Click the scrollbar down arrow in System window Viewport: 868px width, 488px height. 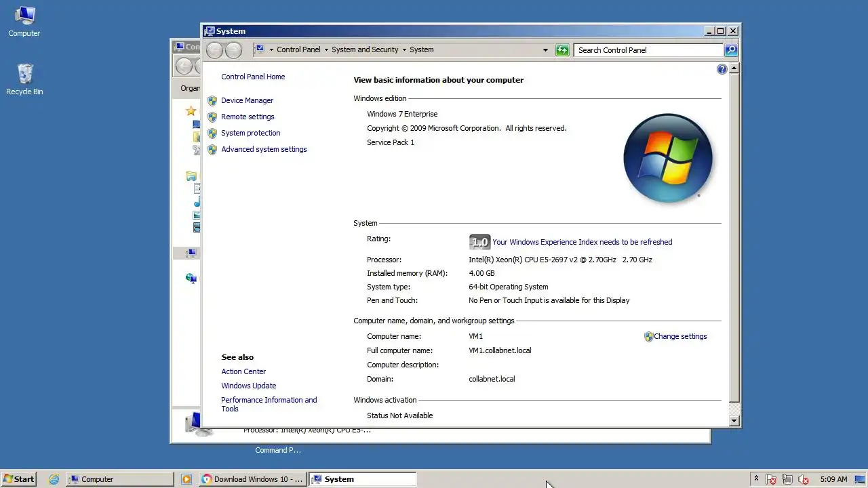pyautogui.click(x=734, y=421)
